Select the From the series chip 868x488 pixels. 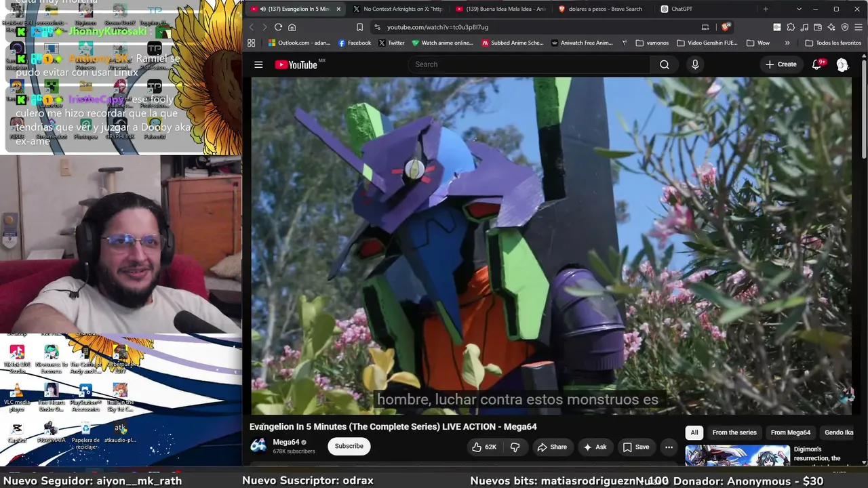[734, 432]
